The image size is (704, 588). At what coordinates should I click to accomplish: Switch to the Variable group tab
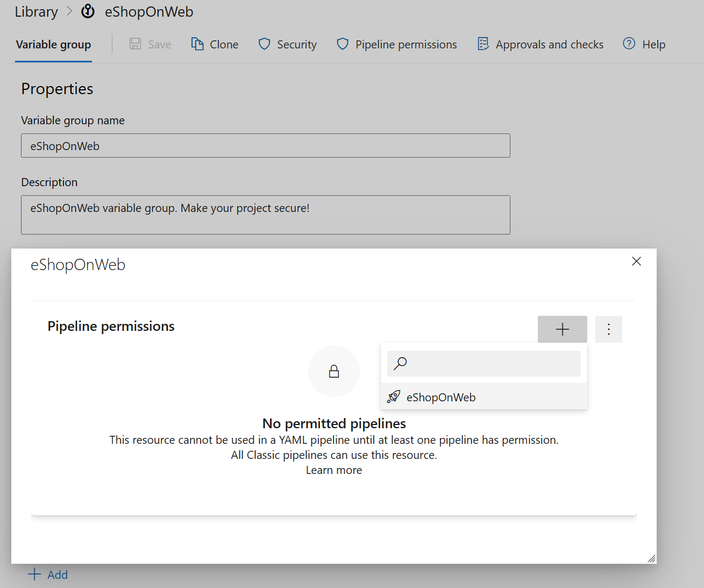(x=53, y=44)
